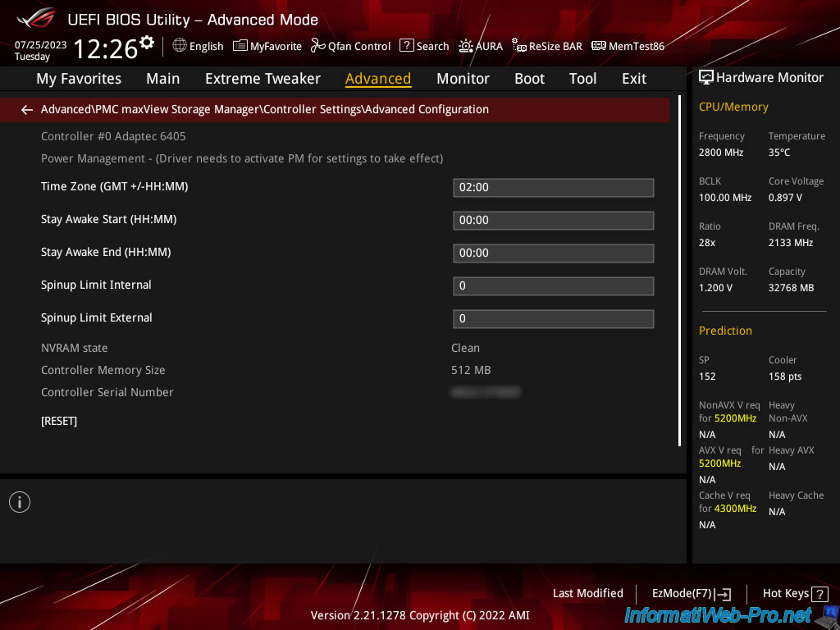Go to the Exit tab
The image size is (840, 630).
tap(634, 79)
